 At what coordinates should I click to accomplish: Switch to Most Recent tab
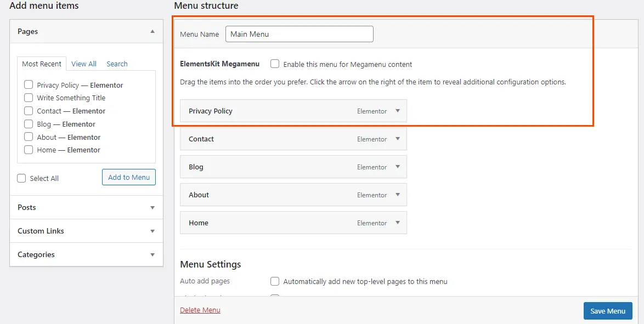click(42, 64)
